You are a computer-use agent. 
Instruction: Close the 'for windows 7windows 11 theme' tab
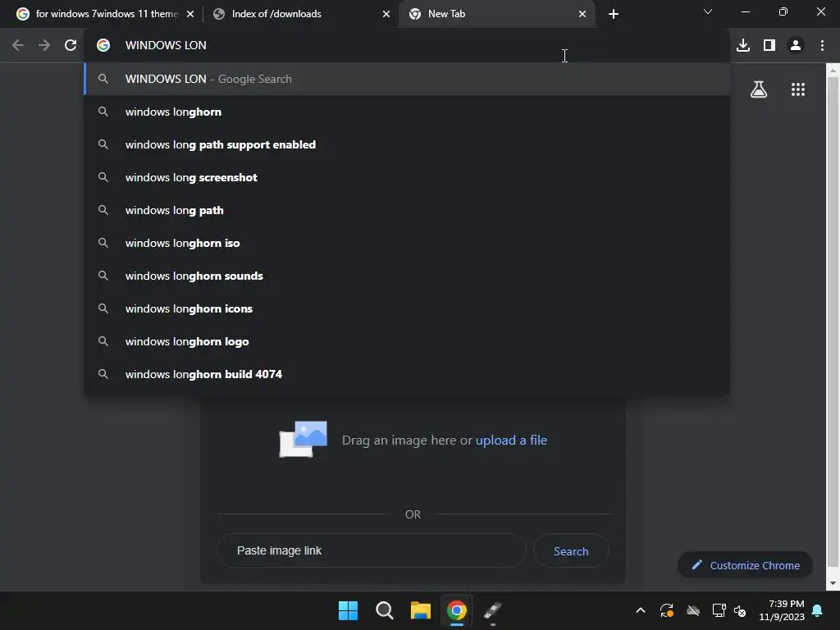(x=190, y=14)
